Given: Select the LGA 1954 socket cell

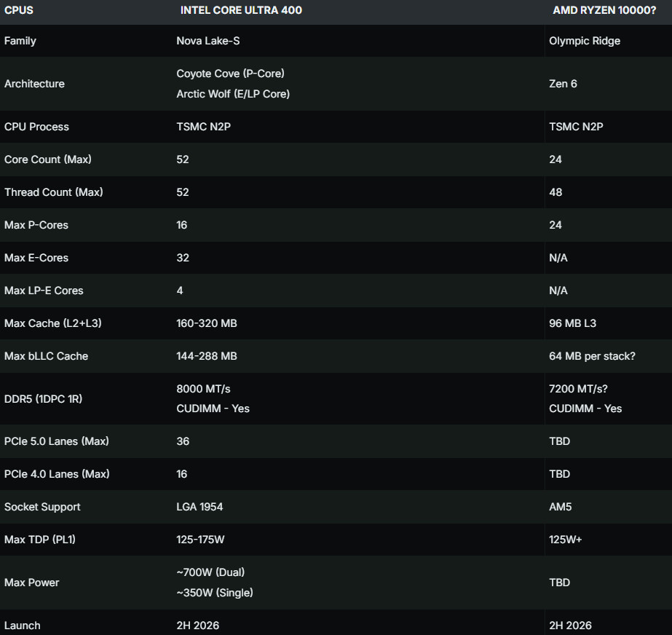Looking at the screenshot, I should 199,506.
